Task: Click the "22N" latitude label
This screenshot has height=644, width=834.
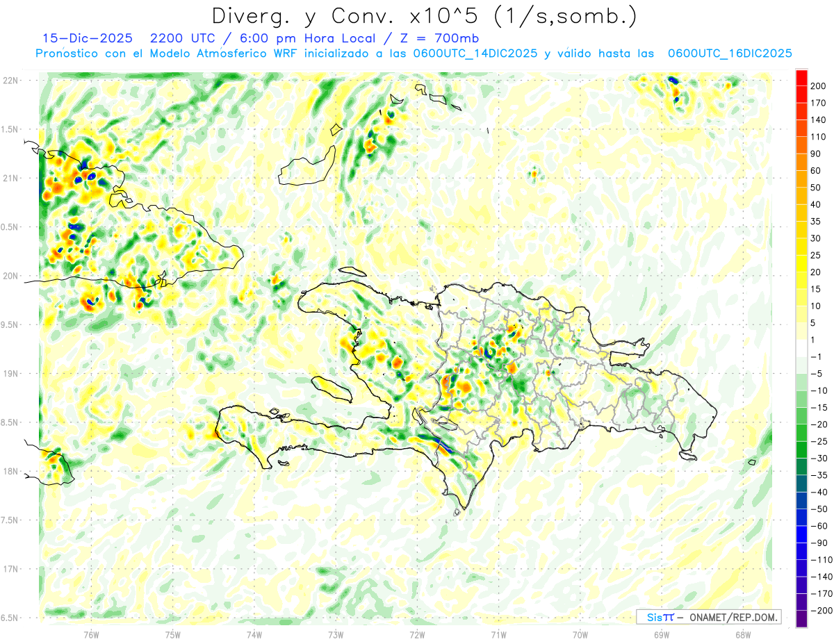Action: pyautogui.click(x=10, y=81)
